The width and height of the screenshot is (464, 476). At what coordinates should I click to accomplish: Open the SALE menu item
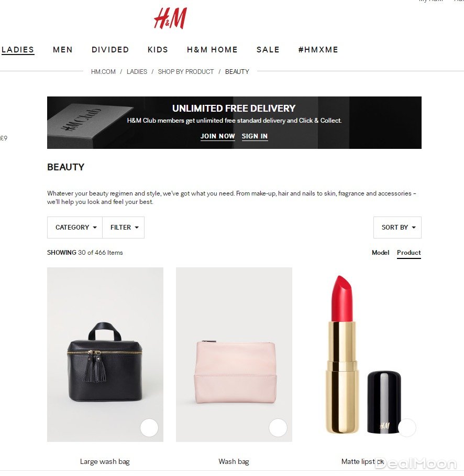(268, 49)
